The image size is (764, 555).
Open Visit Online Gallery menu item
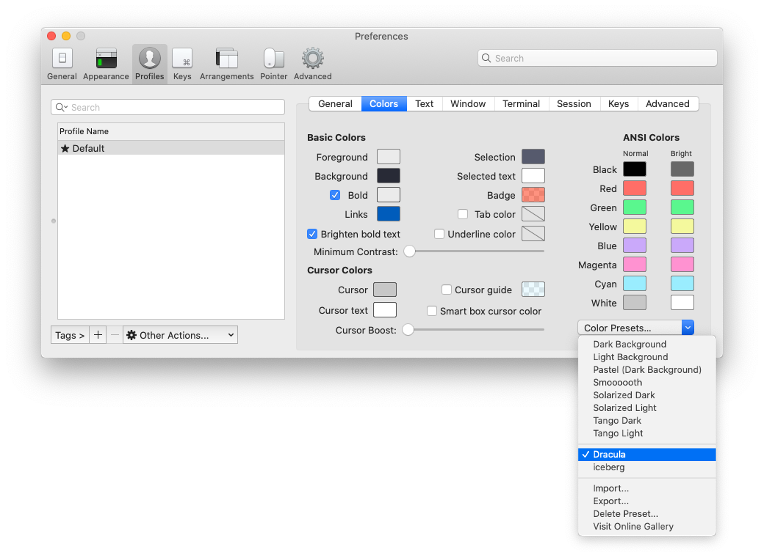tap(647, 526)
